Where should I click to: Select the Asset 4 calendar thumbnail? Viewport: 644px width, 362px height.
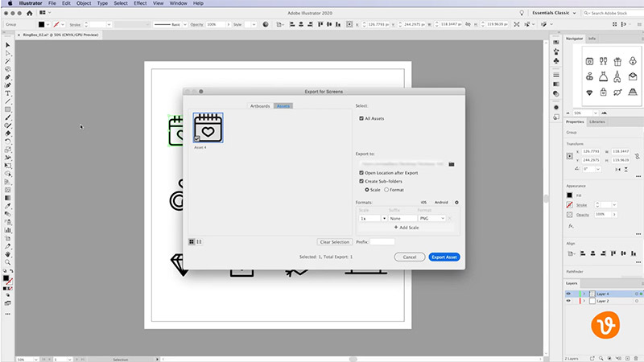click(208, 128)
